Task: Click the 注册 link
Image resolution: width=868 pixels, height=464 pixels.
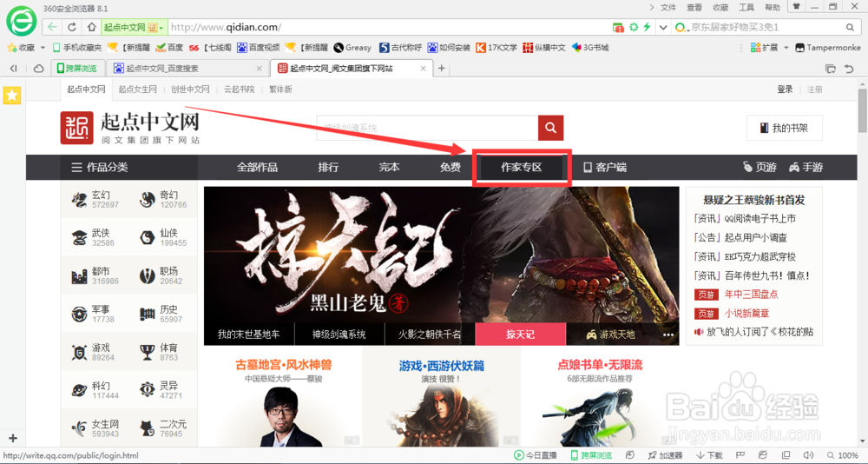Action: pos(814,89)
